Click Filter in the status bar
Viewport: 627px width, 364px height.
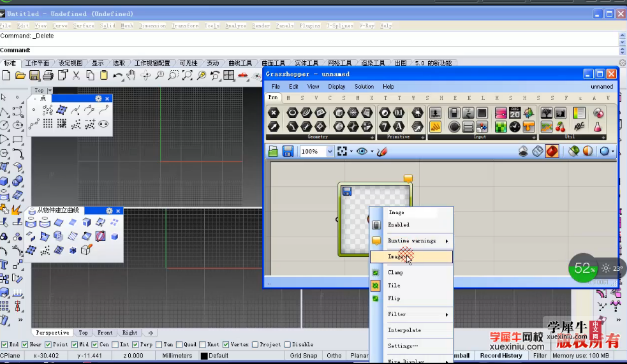click(x=540, y=356)
